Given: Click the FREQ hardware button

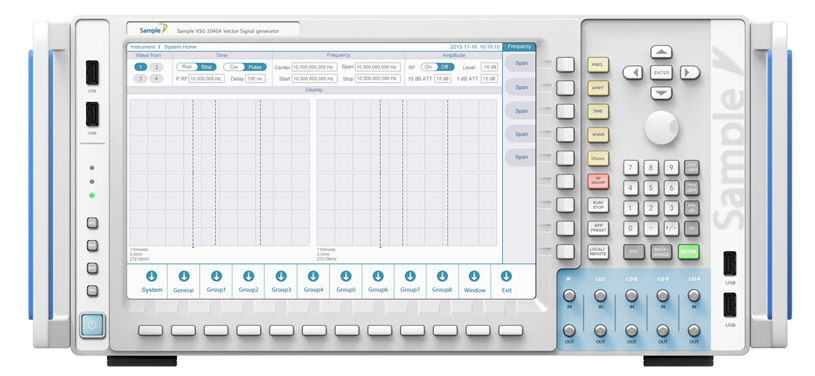Looking at the screenshot, I should coord(598,65).
